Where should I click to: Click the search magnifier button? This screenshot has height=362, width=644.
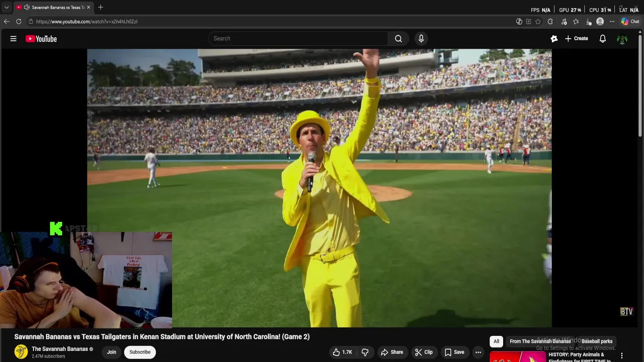tap(398, 38)
